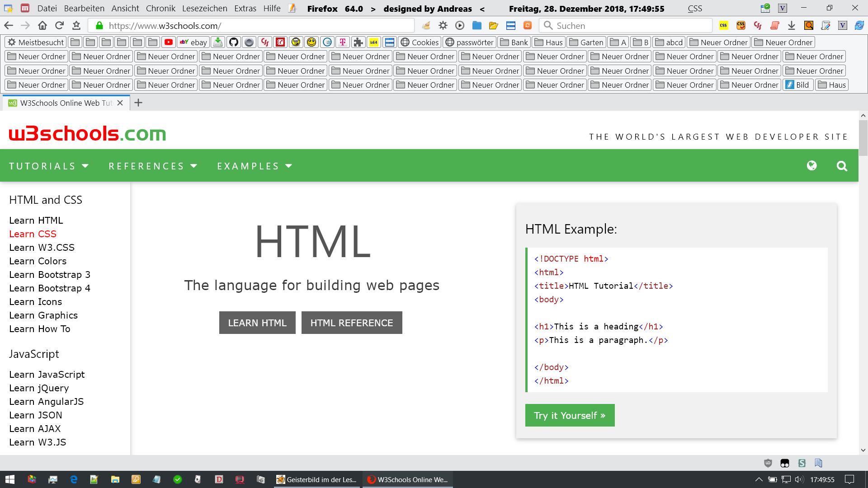Expand the Tutorials dropdown
The height and width of the screenshot is (488, 868).
[x=49, y=166]
